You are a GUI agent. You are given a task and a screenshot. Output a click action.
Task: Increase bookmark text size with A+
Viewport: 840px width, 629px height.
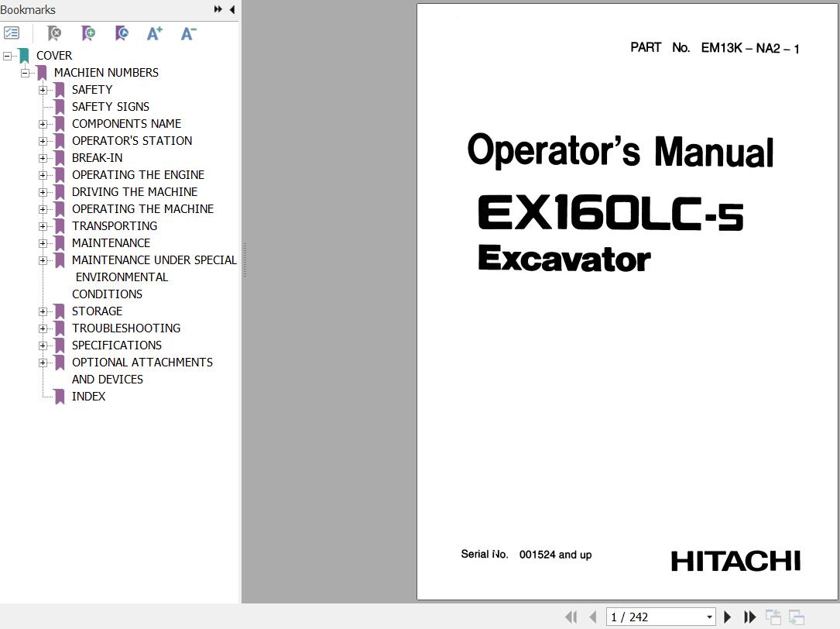tap(155, 33)
